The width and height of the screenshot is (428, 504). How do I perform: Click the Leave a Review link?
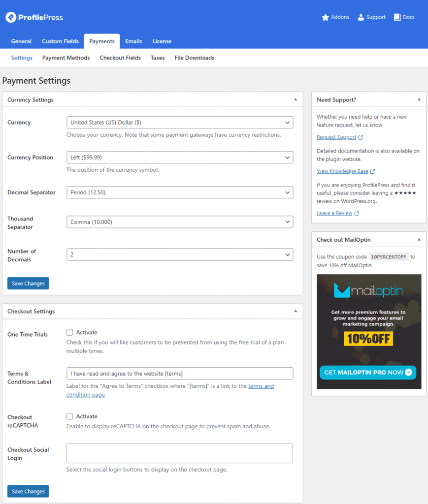[x=334, y=214]
